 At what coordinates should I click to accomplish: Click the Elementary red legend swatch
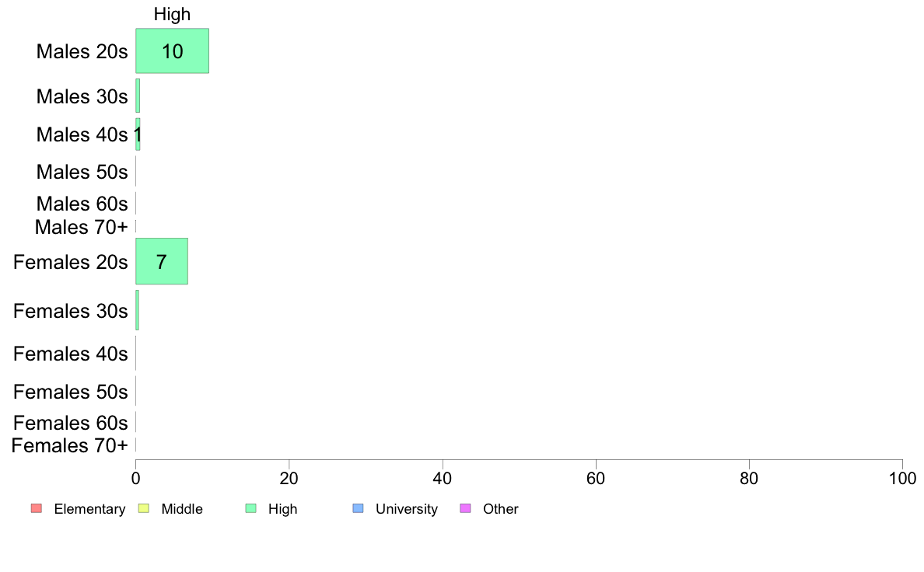pyautogui.click(x=37, y=508)
